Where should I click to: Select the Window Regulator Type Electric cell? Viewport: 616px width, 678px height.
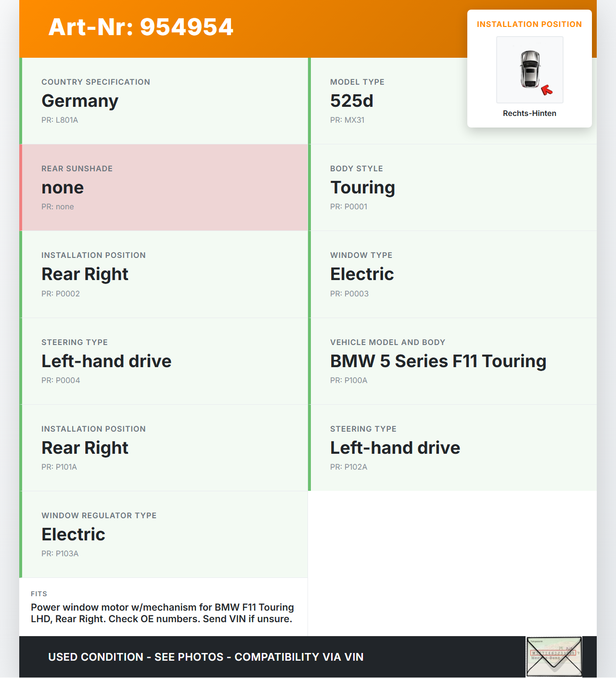tap(164, 534)
